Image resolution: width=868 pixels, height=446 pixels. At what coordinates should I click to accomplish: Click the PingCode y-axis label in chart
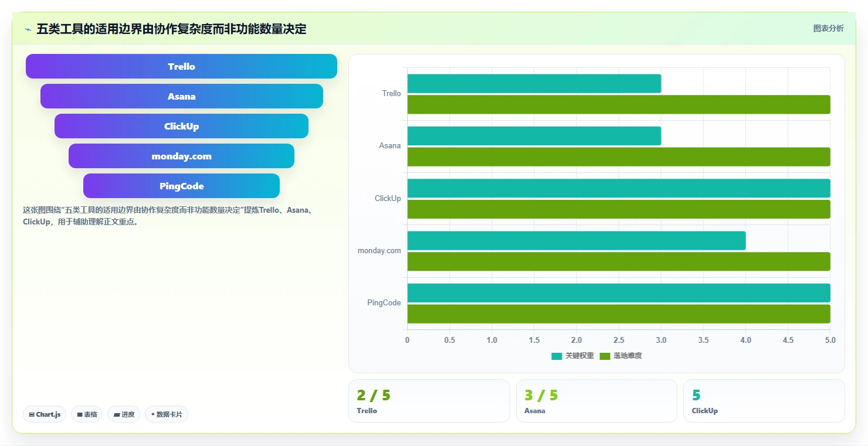[x=384, y=303]
